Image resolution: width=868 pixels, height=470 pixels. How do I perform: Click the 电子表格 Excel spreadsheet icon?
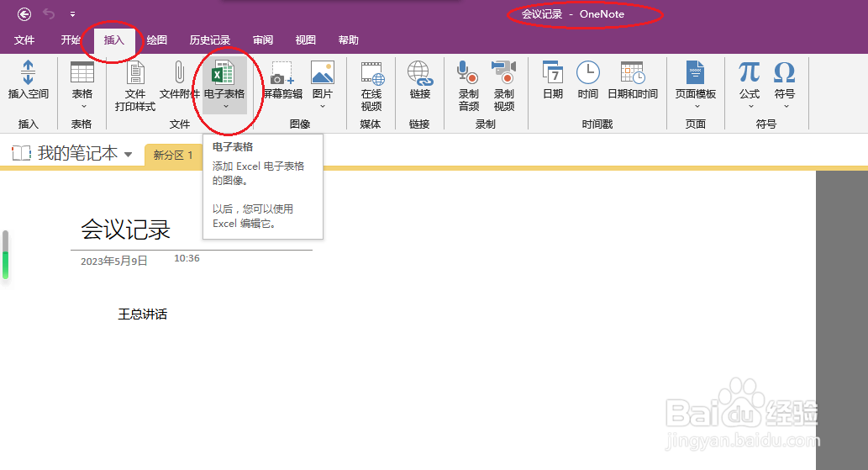(x=223, y=73)
